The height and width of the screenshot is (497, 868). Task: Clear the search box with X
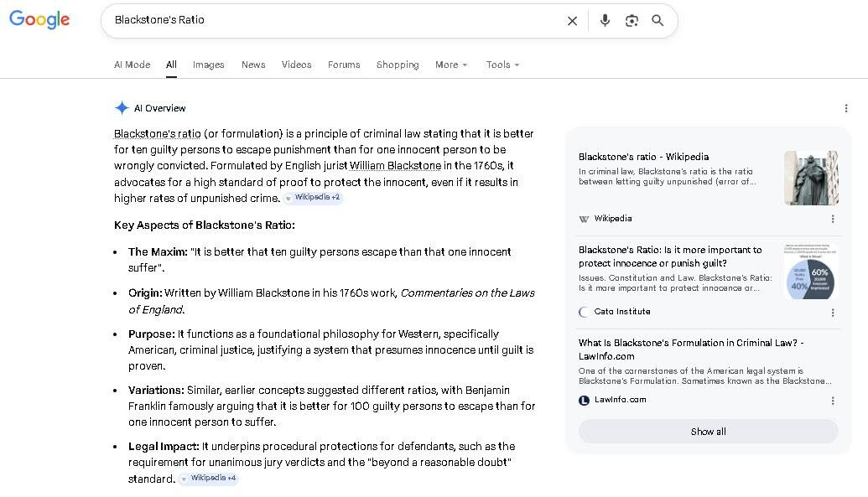click(x=573, y=21)
